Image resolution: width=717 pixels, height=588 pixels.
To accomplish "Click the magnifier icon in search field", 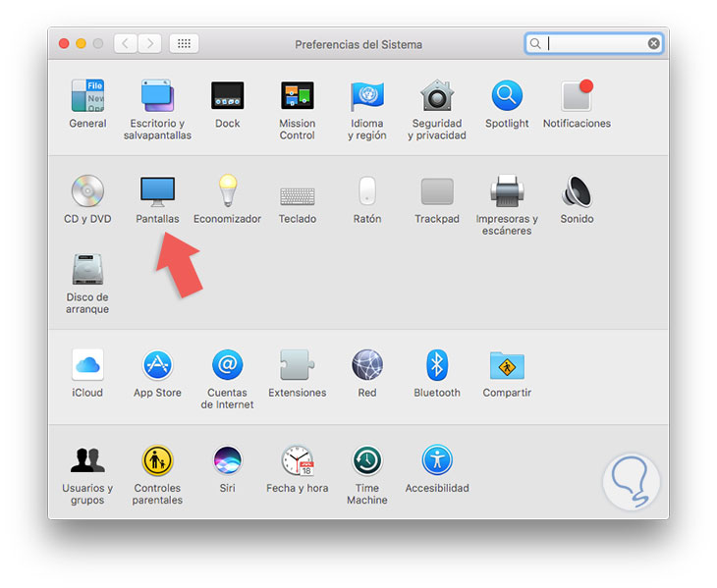I will tap(535, 43).
